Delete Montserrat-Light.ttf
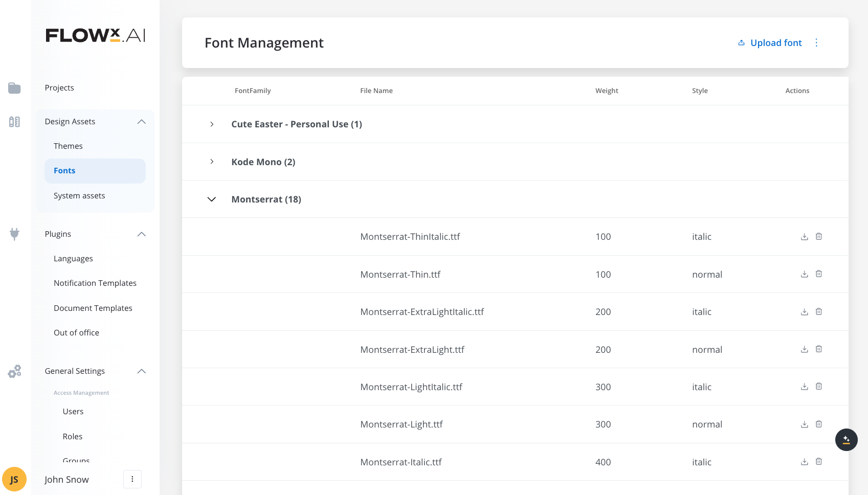 click(x=818, y=424)
